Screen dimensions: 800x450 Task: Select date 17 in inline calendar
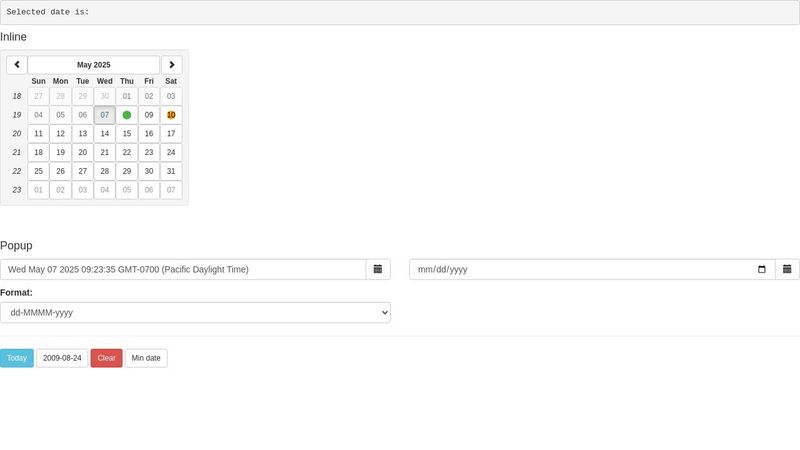coord(171,134)
